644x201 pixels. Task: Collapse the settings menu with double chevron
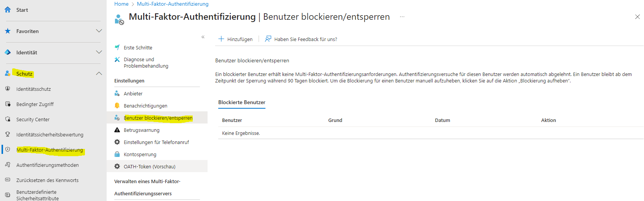click(x=203, y=37)
